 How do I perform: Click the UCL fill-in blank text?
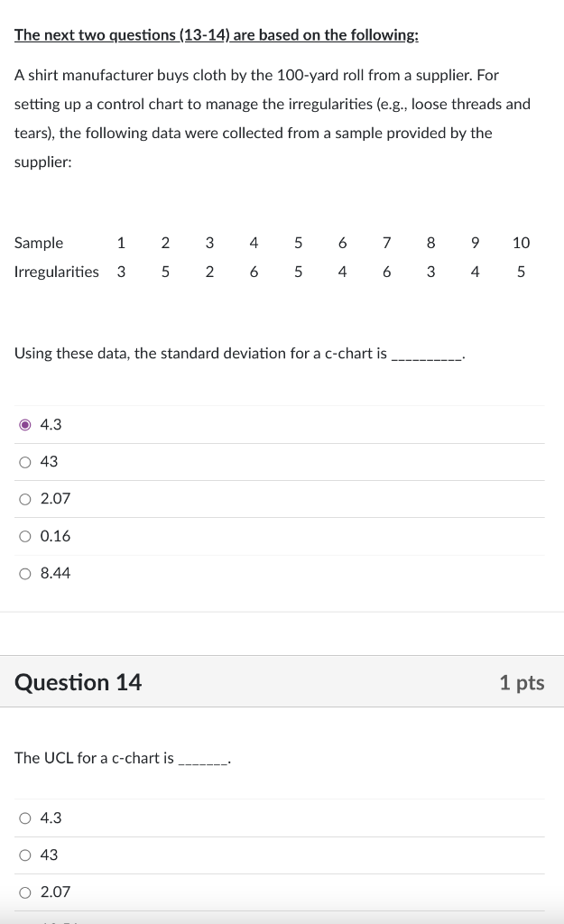(203, 758)
